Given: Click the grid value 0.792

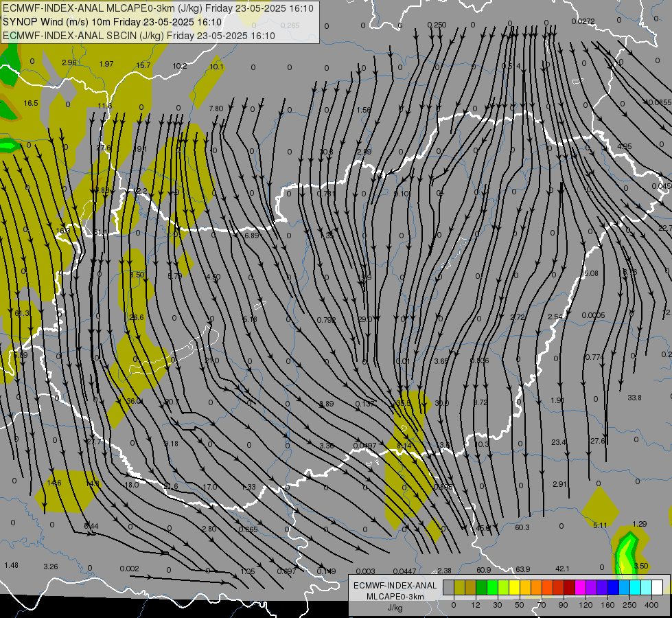Looking at the screenshot, I should click(327, 320).
